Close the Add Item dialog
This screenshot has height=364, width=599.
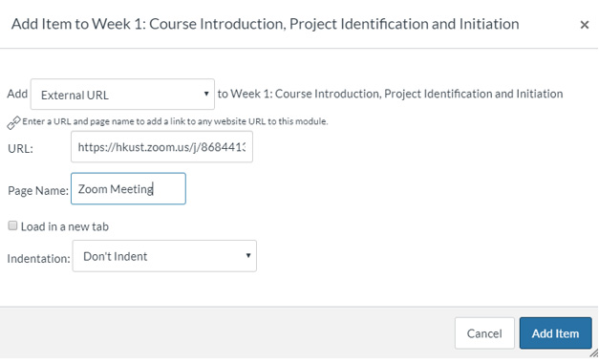tap(584, 25)
